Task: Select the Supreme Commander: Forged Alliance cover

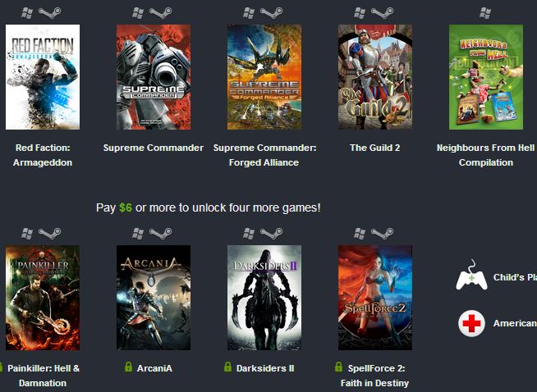Action: coord(264,77)
